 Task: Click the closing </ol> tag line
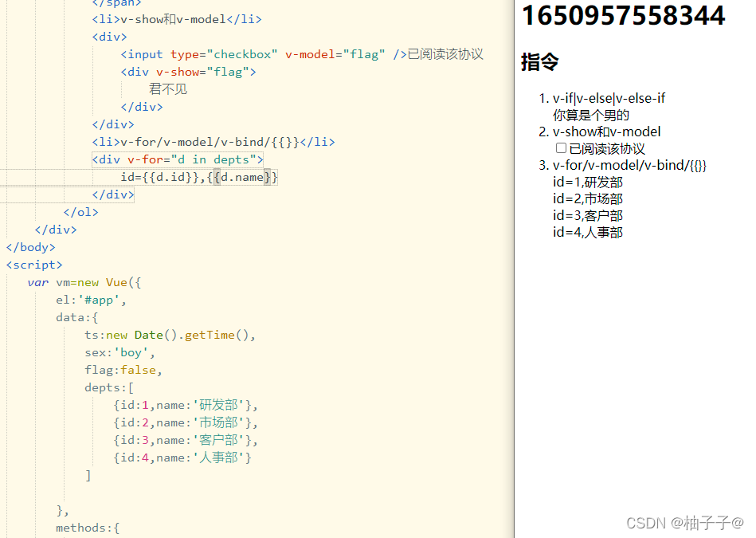(x=81, y=212)
